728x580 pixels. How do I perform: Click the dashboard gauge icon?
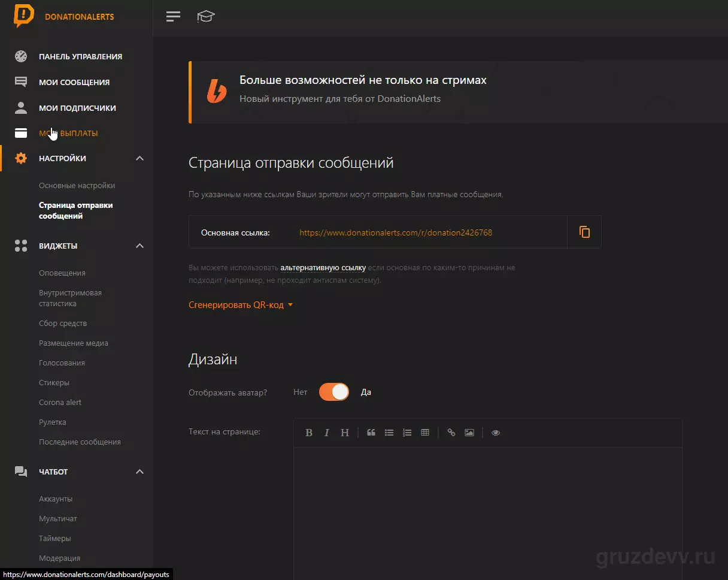(21, 56)
